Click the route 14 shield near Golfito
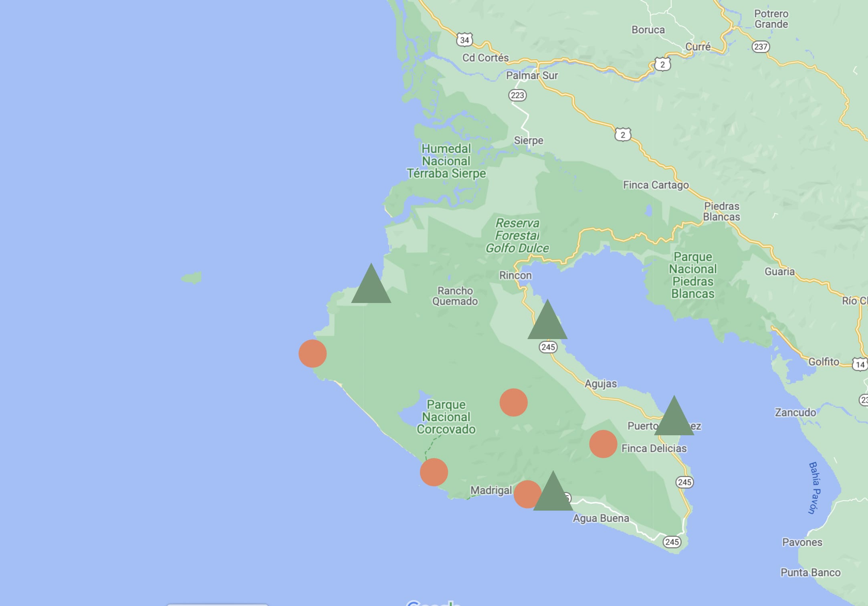 coord(860,365)
